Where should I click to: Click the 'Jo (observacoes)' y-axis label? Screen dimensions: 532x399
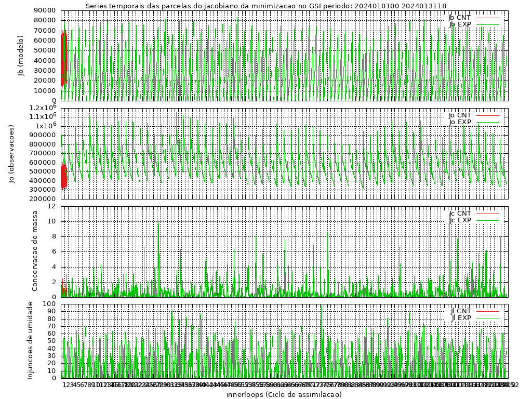(x=11, y=153)
